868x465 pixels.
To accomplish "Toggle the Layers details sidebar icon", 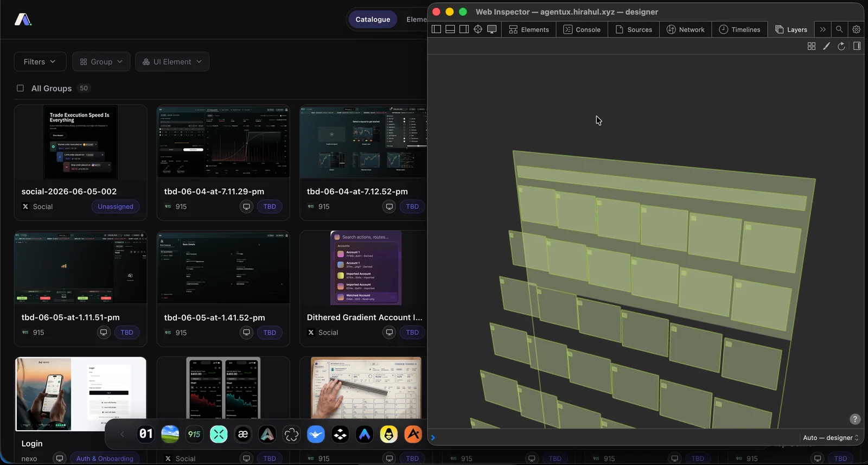I will tap(857, 46).
